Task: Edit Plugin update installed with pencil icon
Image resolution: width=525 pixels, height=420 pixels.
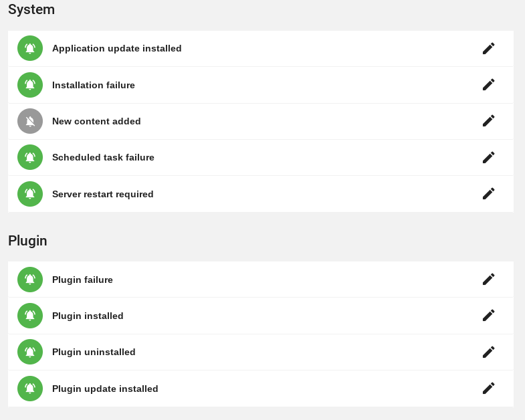Action: click(488, 388)
